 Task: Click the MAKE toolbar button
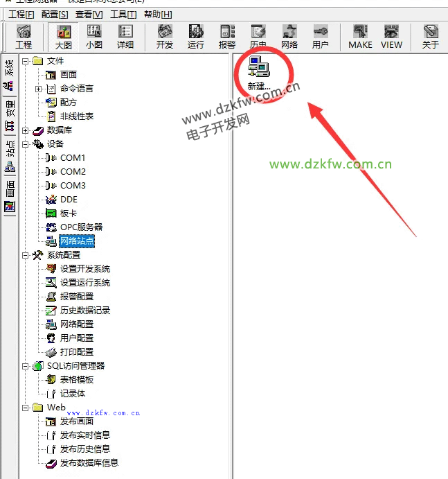pyautogui.click(x=360, y=36)
